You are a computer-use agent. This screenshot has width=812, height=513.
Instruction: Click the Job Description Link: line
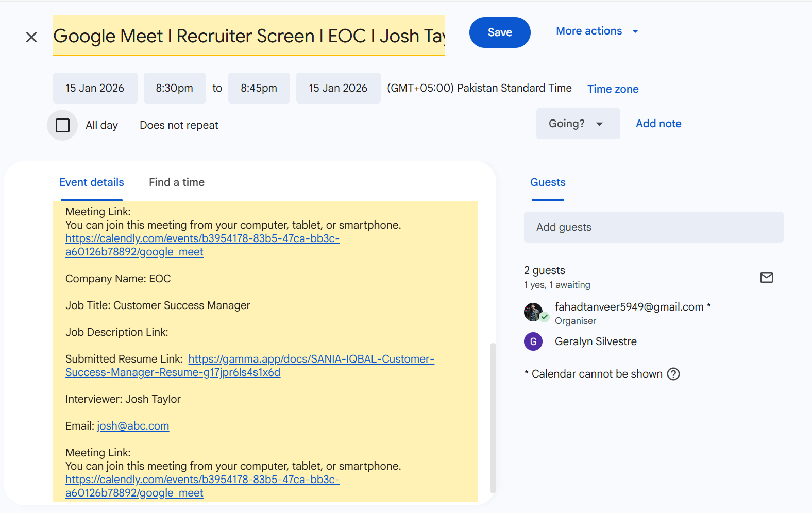[117, 332]
